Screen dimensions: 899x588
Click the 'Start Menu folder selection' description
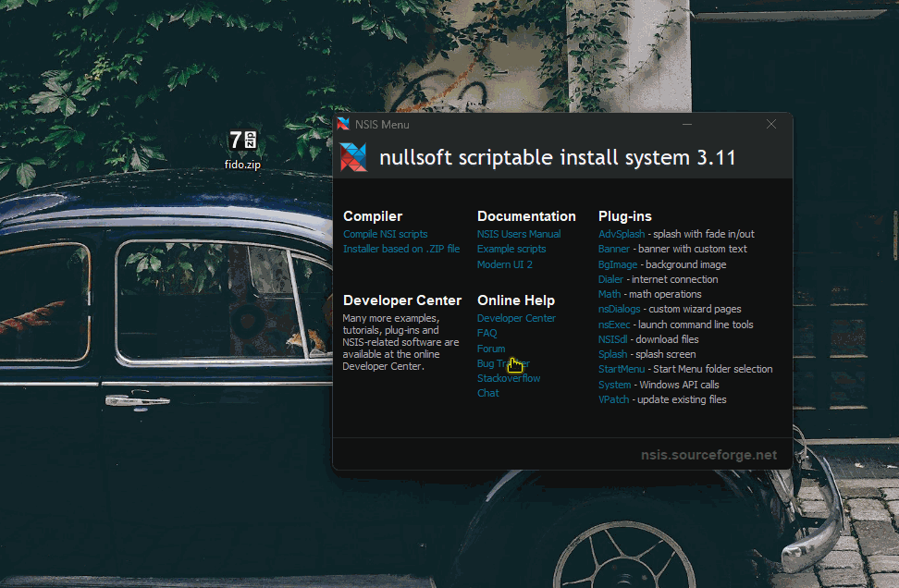tap(713, 369)
